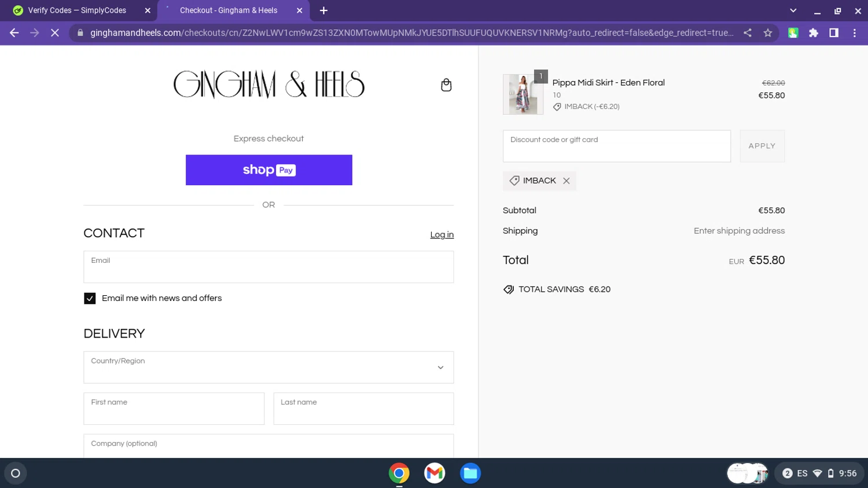The height and width of the screenshot is (488, 868).
Task: Open the notification count badge
Action: click(787, 474)
